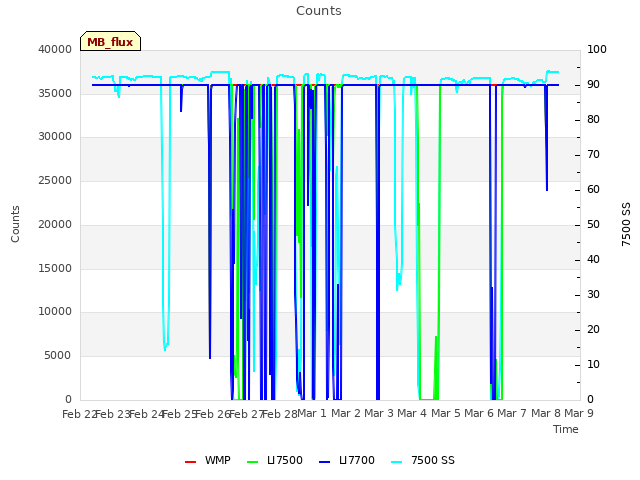The width and height of the screenshot is (640, 480).
Task: Click the 35000 left axis tick label
Action: [55, 93]
